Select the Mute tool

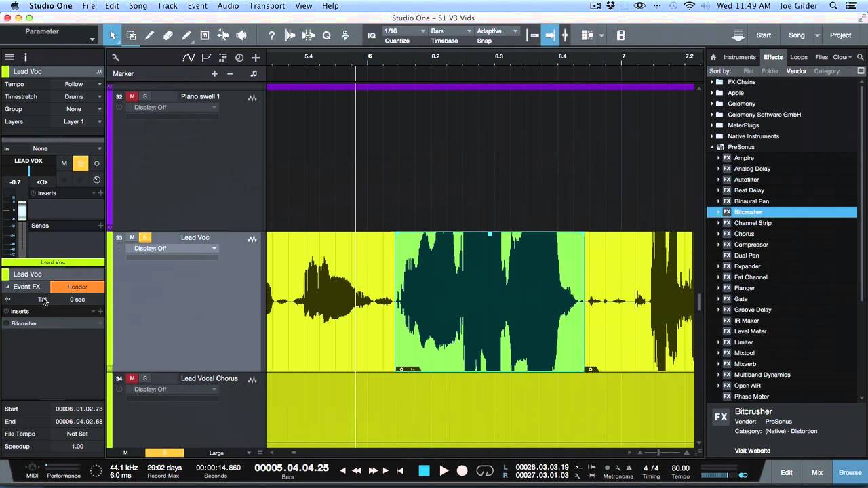204,35
